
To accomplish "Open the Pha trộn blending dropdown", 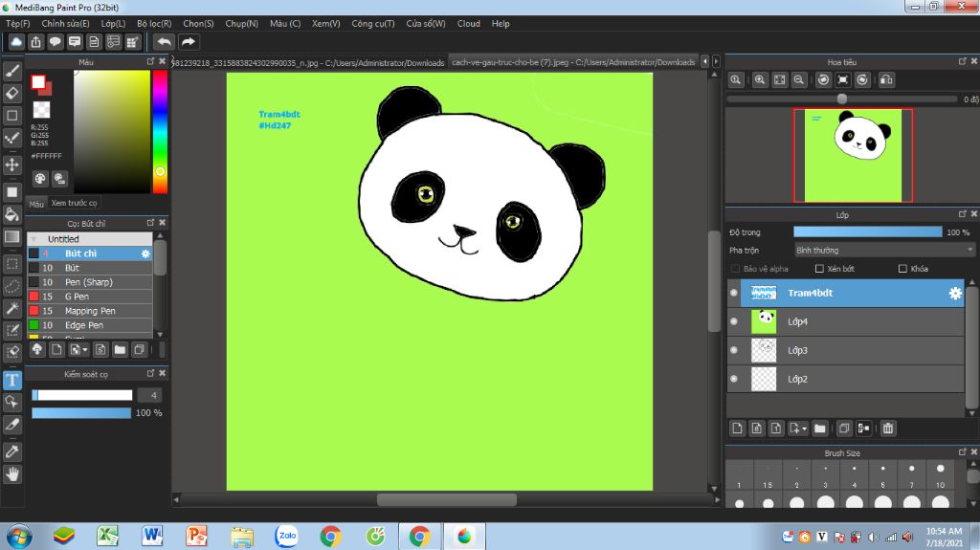I will pos(883,251).
